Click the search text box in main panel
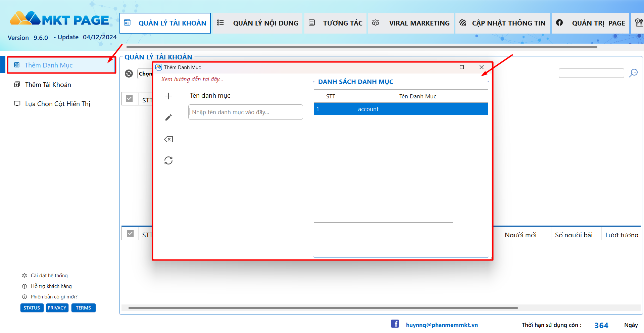 591,73
